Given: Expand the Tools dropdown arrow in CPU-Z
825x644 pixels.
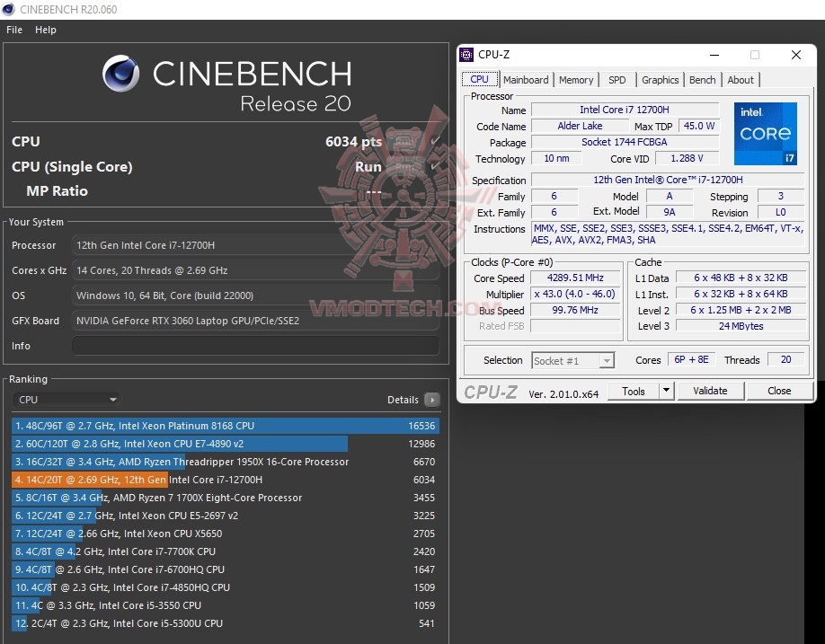Looking at the screenshot, I should pos(666,391).
